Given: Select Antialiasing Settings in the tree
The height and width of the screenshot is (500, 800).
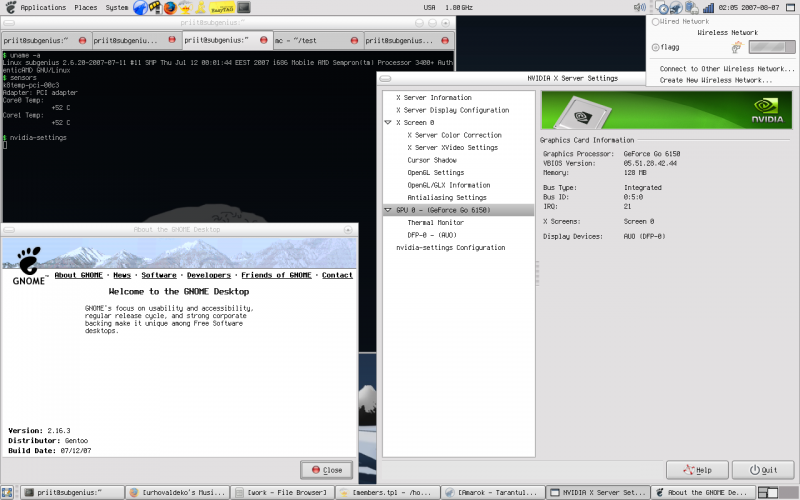Looking at the screenshot, I should [x=446, y=197].
